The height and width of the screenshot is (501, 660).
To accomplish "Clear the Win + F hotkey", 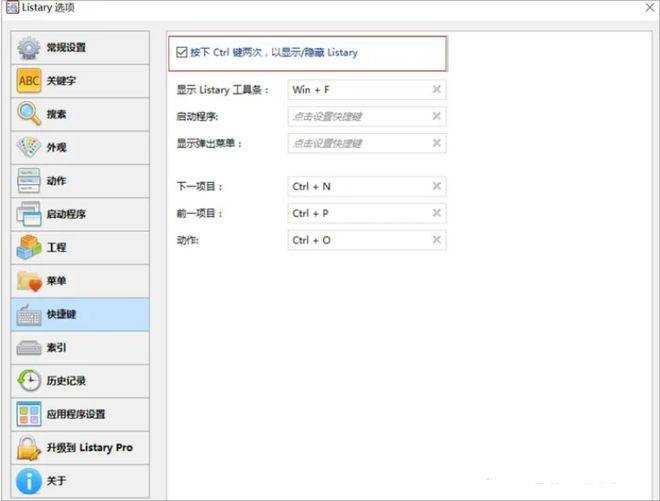I will [x=436, y=89].
